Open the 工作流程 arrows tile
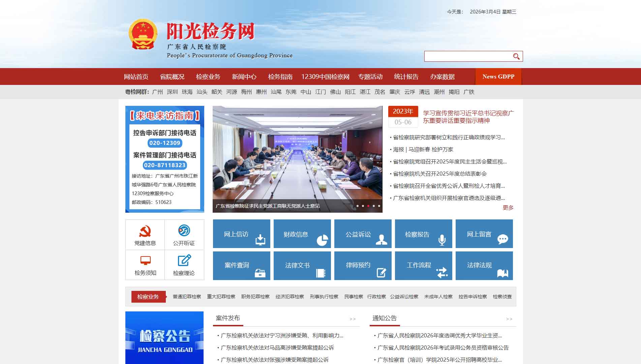 424,266
